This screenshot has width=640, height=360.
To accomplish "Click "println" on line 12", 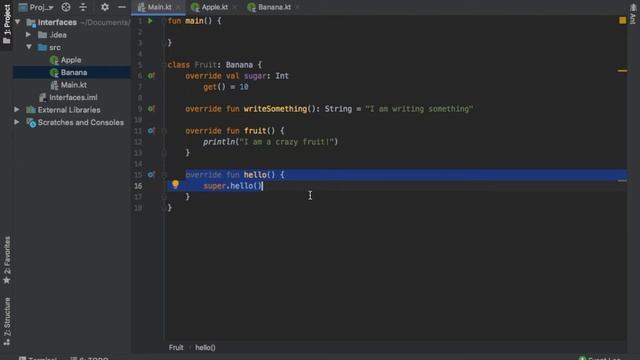I will coord(219,142).
